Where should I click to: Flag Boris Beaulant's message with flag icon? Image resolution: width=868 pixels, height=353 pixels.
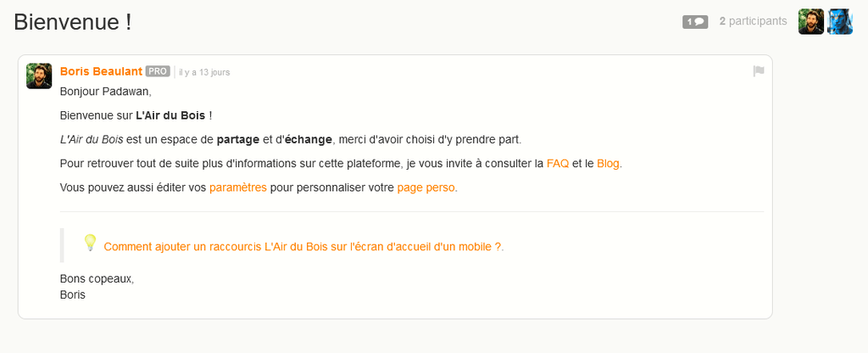tap(759, 71)
